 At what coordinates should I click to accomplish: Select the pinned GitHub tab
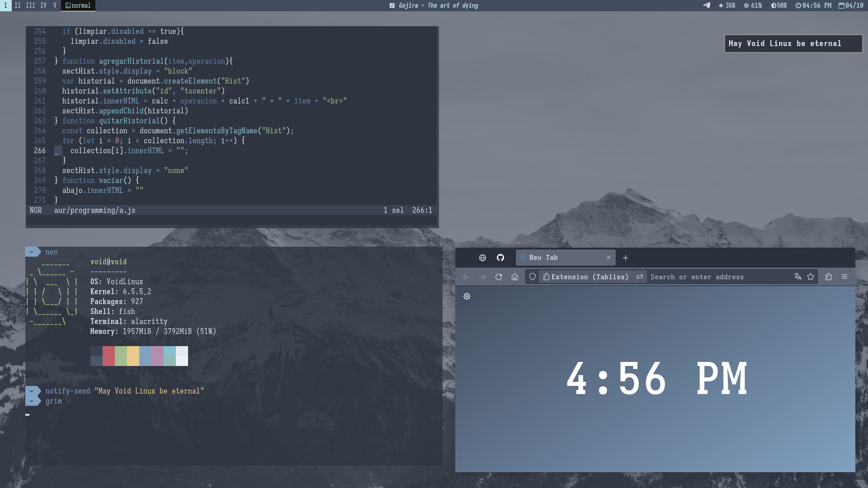pos(500,258)
